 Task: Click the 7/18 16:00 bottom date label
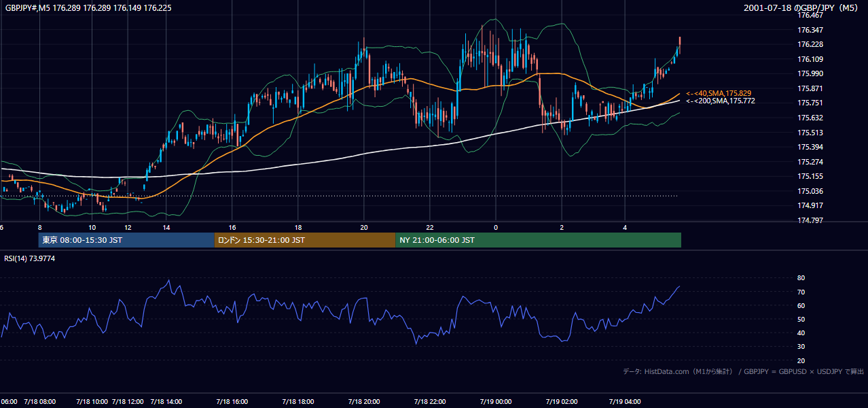pyautogui.click(x=232, y=402)
